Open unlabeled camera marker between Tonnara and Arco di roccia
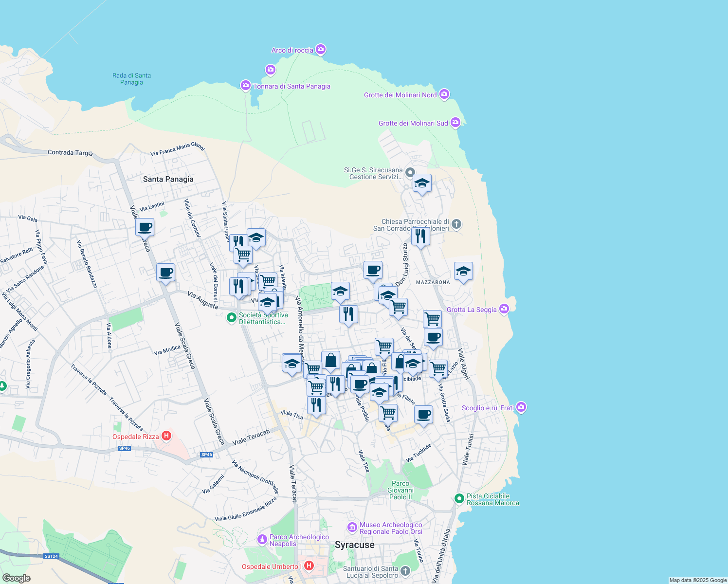The width and height of the screenshot is (728, 584). 271,70
